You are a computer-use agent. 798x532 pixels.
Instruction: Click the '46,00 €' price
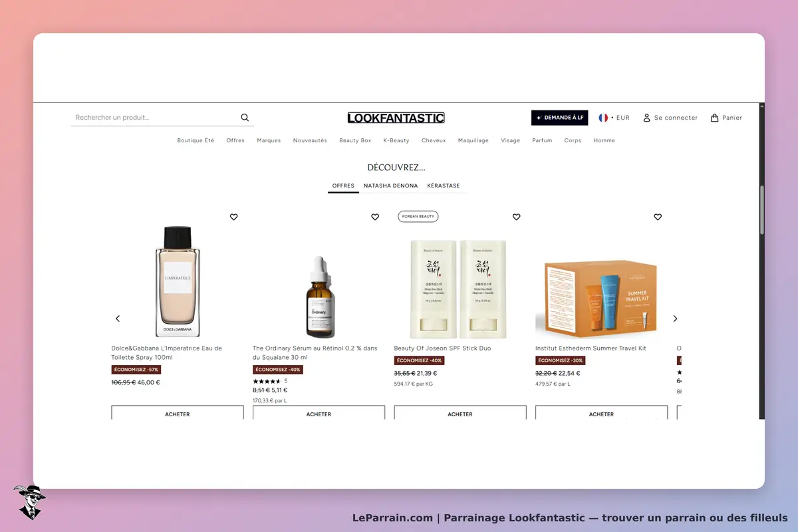tap(149, 382)
